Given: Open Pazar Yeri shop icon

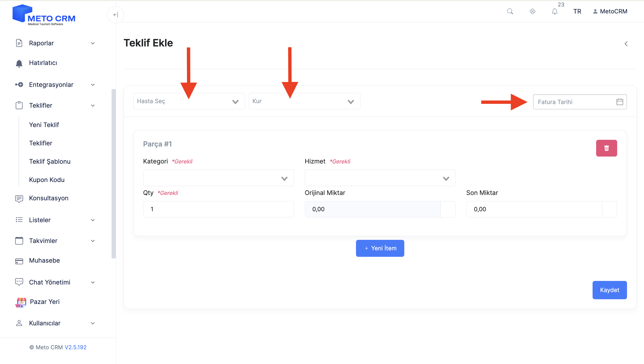Looking at the screenshot, I should point(21,302).
